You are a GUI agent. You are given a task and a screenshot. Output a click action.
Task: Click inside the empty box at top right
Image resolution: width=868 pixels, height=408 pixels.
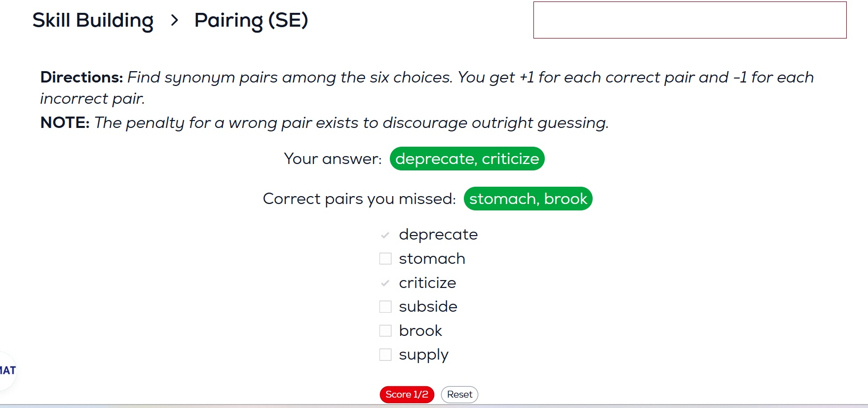[689, 20]
